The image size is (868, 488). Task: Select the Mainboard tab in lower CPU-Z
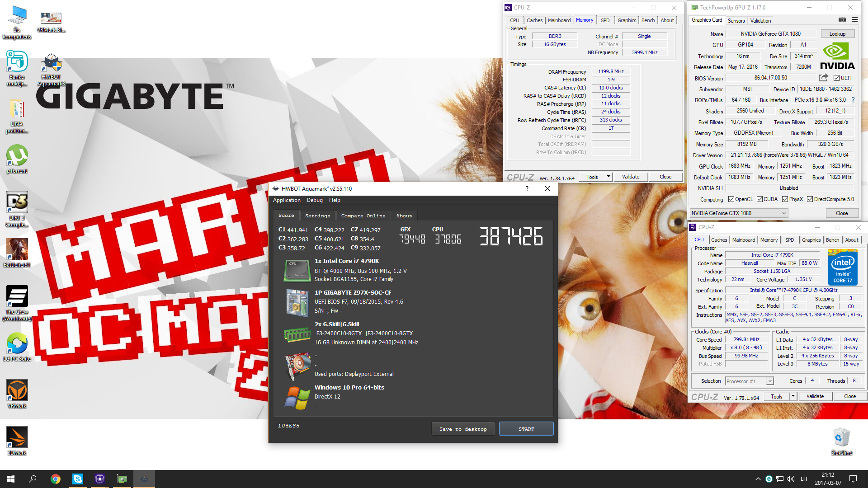pyautogui.click(x=744, y=240)
